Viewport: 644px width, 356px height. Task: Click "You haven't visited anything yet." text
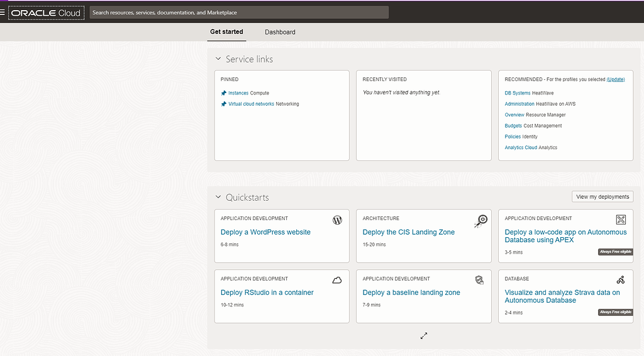[401, 92]
